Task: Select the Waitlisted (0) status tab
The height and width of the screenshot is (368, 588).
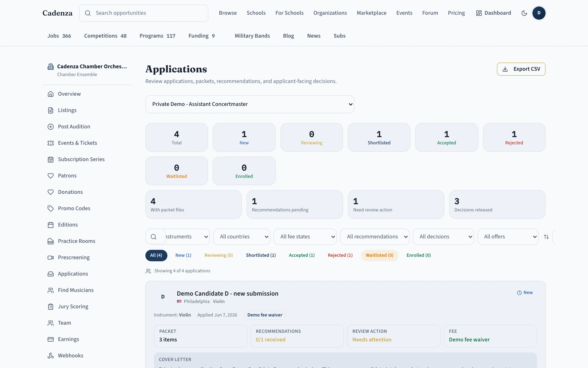Action: [x=379, y=255]
